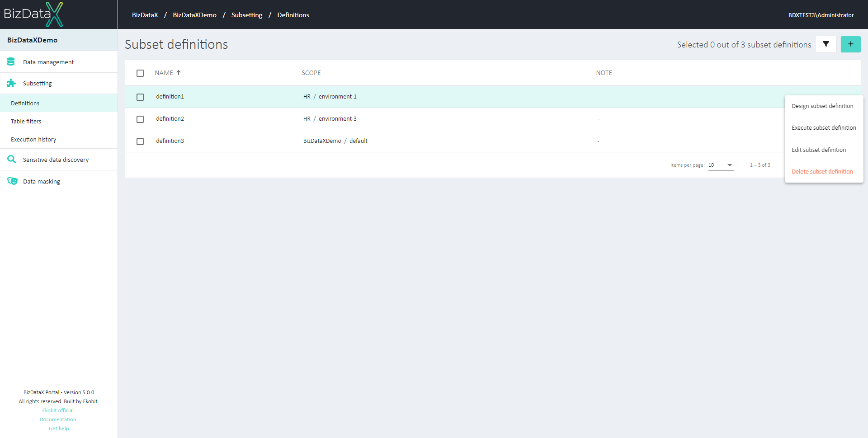Check the definition1 row checkbox

click(x=140, y=97)
